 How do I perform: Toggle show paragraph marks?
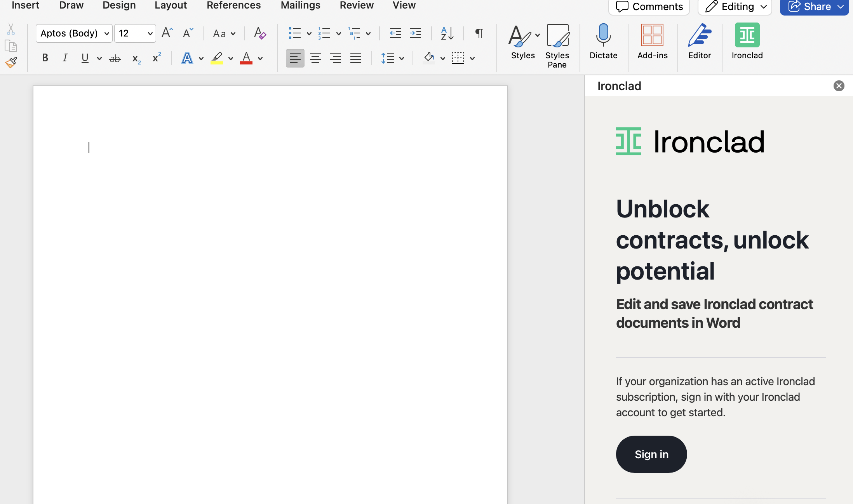pos(479,33)
